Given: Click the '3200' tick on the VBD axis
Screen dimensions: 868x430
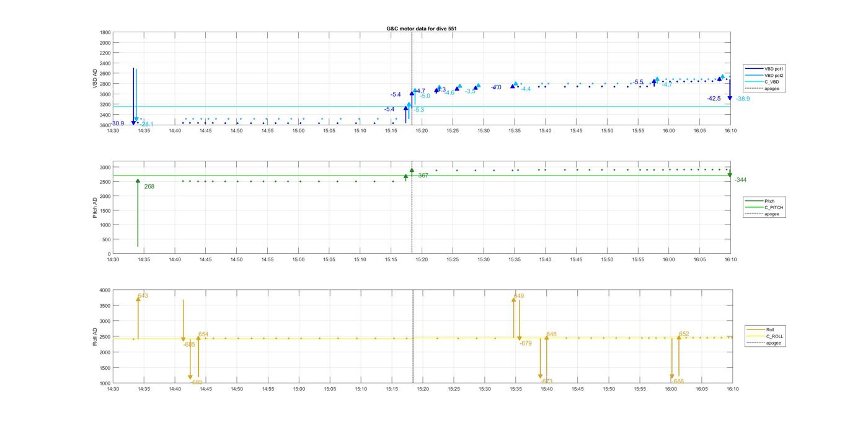Looking at the screenshot, I should [105, 104].
